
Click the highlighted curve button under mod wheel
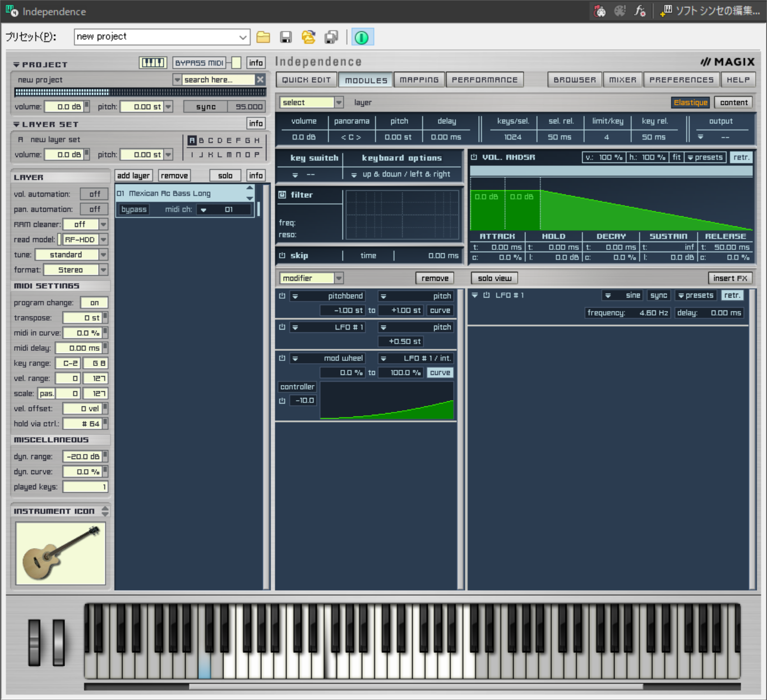pos(440,373)
